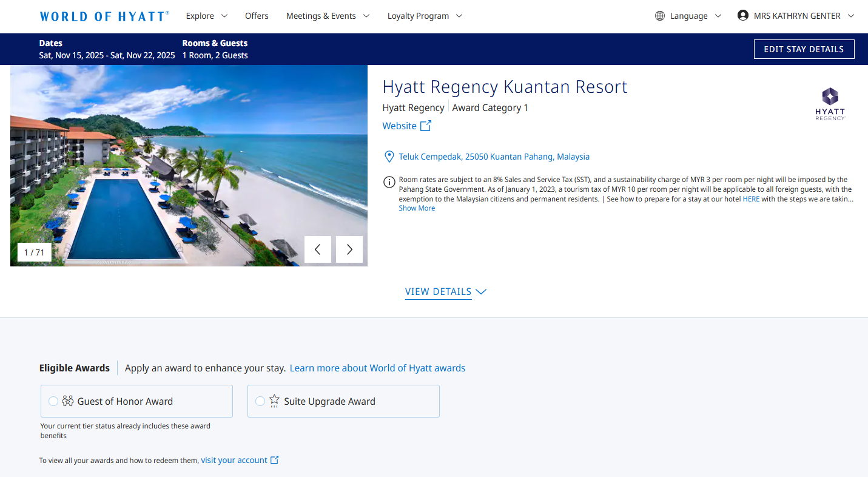Click the location pin icon beside the address
Image resolution: width=868 pixels, height=477 pixels.
click(x=389, y=156)
